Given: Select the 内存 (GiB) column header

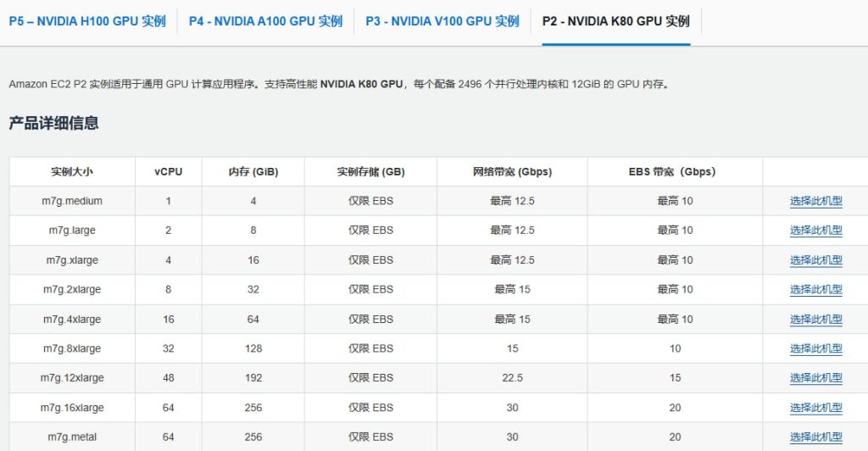Looking at the screenshot, I should tap(253, 171).
